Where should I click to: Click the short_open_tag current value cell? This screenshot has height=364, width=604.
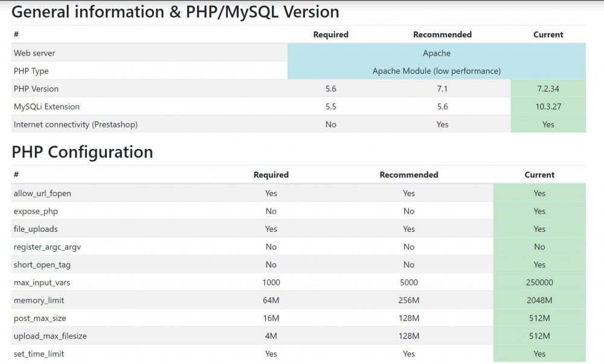(x=539, y=264)
